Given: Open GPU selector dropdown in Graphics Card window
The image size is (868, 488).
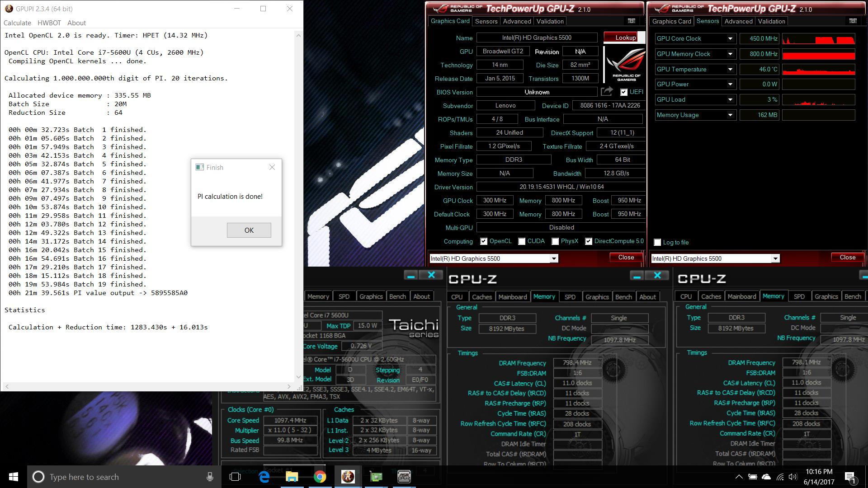Looking at the screenshot, I should (x=553, y=258).
